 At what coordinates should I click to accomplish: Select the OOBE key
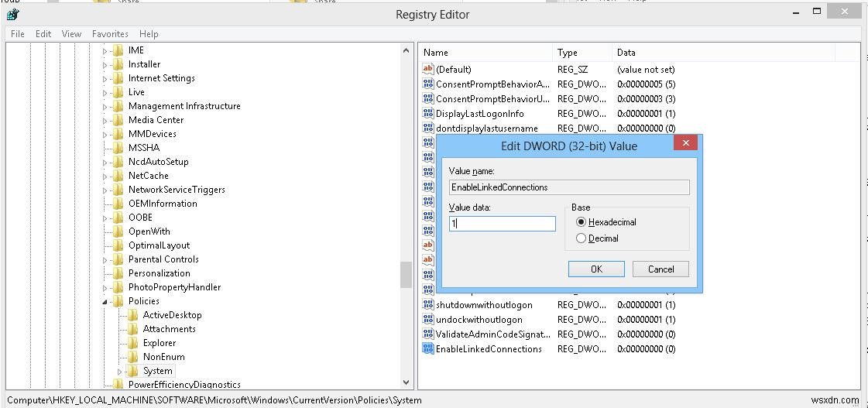[140, 217]
